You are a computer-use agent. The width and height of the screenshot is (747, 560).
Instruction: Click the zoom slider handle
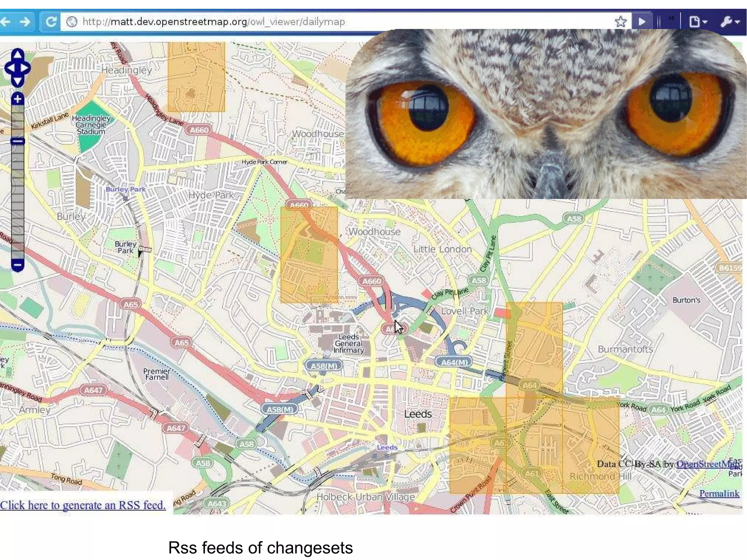point(18,141)
